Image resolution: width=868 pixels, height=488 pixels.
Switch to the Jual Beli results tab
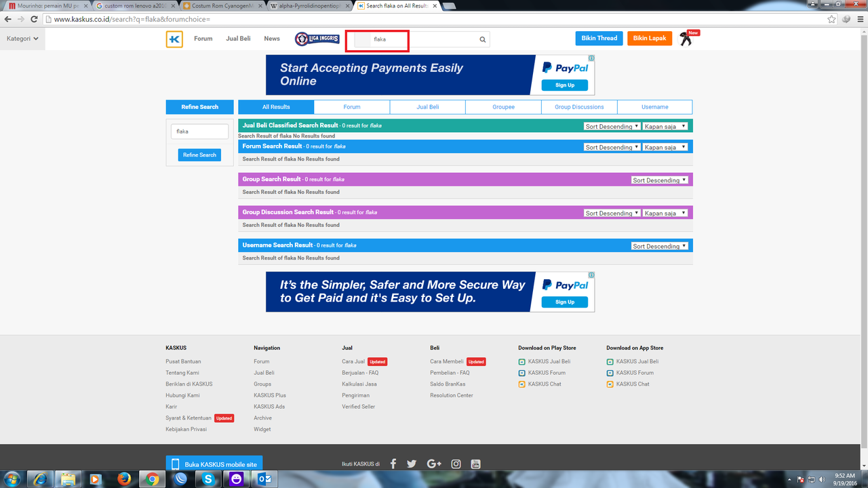(428, 107)
